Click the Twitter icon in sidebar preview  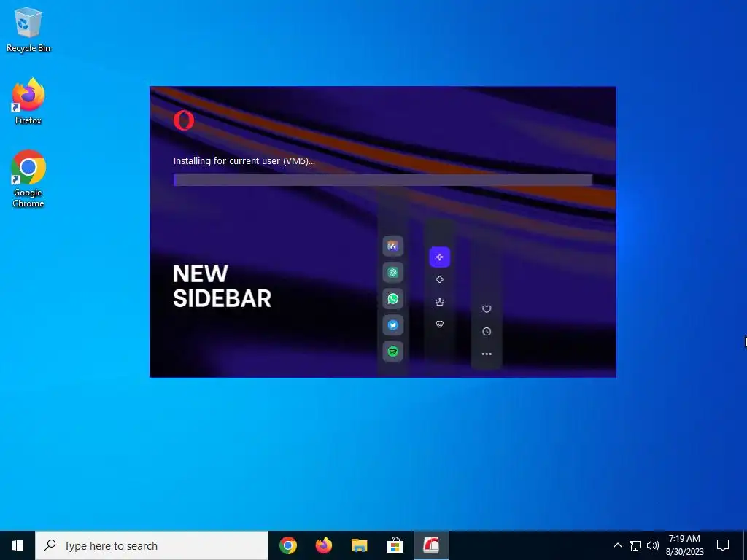392,325
